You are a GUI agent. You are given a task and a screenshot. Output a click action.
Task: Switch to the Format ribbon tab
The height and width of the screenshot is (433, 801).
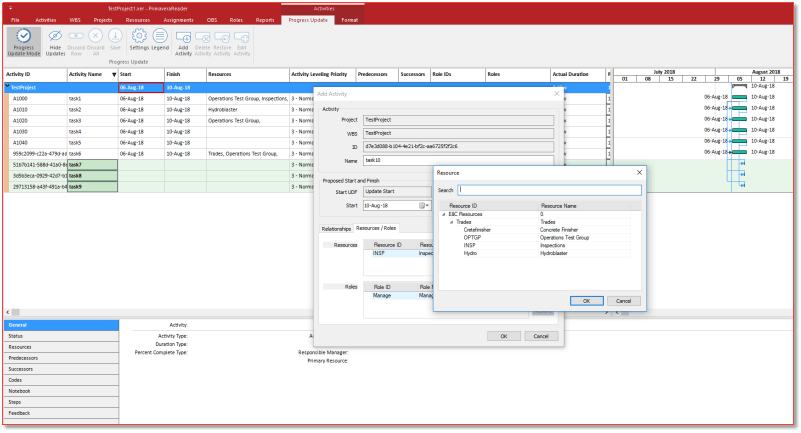[349, 20]
